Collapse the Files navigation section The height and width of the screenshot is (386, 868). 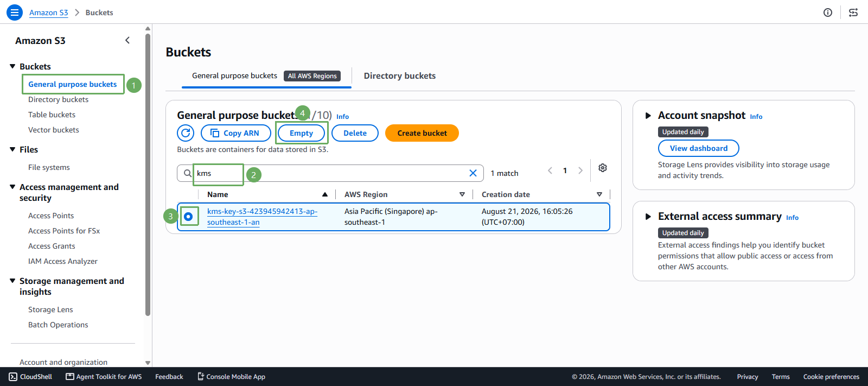[12, 149]
